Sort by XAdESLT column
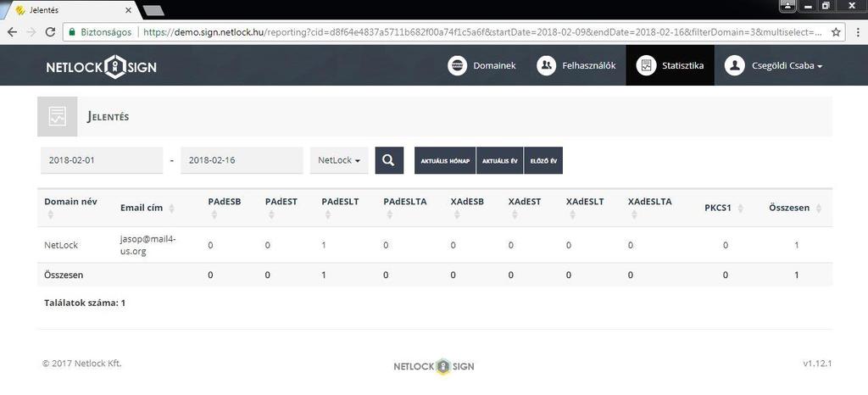This screenshot has height=395, width=868. click(x=585, y=208)
